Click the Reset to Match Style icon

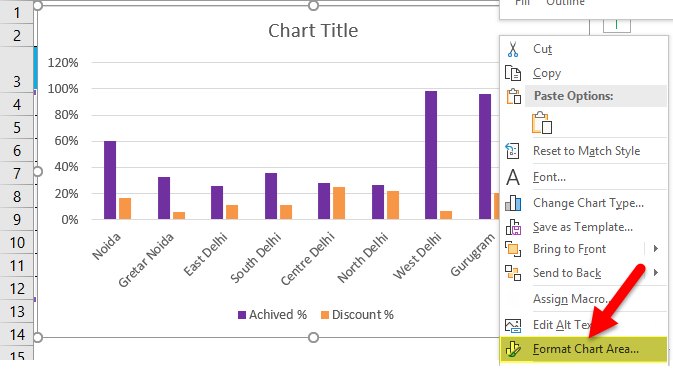pyautogui.click(x=512, y=151)
